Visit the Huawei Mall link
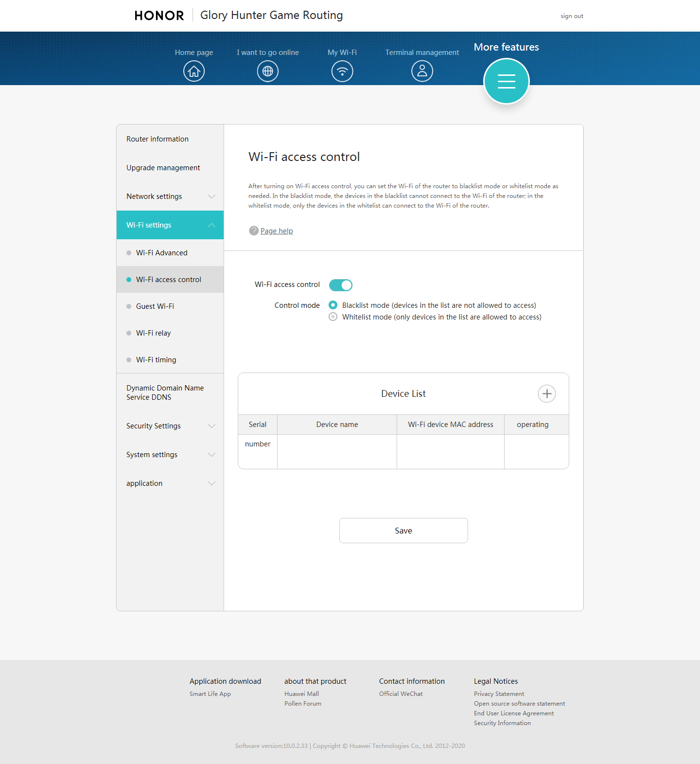 [x=302, y=694]
